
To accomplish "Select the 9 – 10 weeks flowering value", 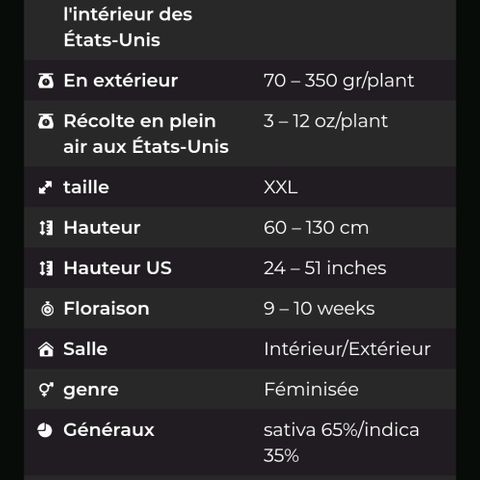I will click(319, 309).
